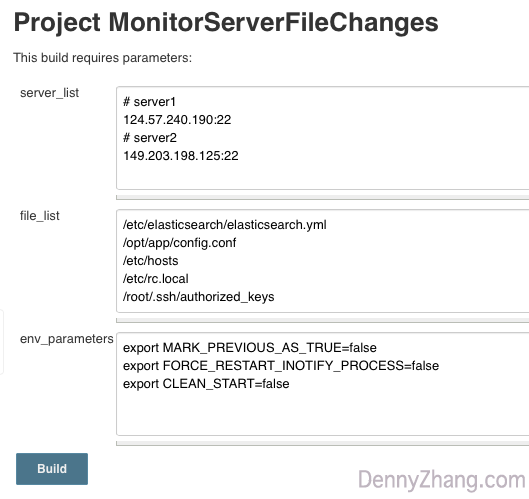The image size is (529, 499).
Task: Click the line '# server2'
Action: 149,138
